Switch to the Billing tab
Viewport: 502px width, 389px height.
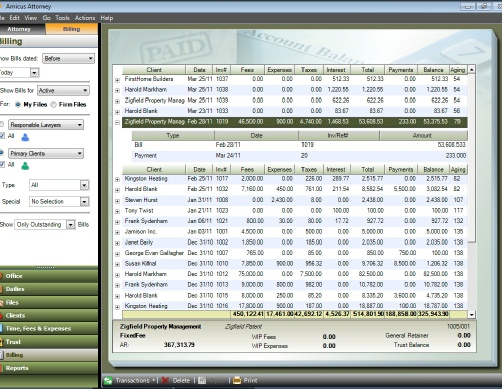72,29
